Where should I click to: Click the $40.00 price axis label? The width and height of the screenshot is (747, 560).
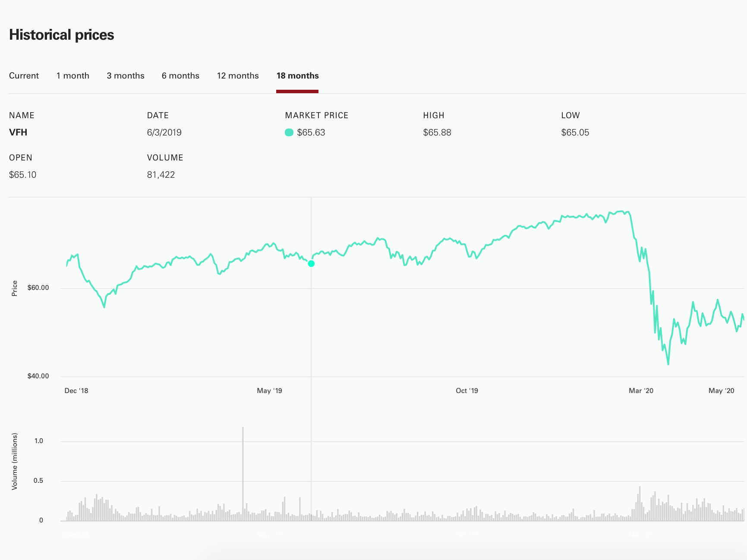tap(38, 376)
